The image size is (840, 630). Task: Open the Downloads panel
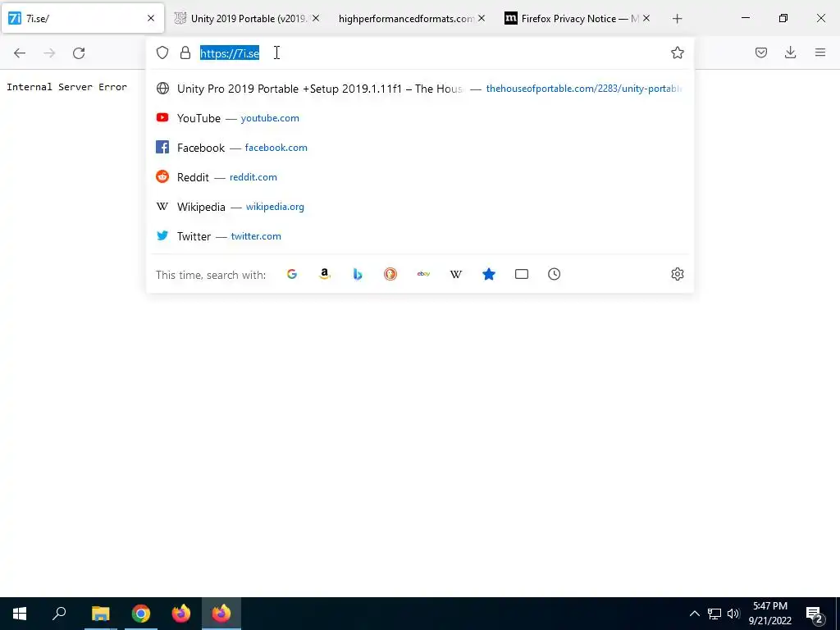[x=790, y=52]
